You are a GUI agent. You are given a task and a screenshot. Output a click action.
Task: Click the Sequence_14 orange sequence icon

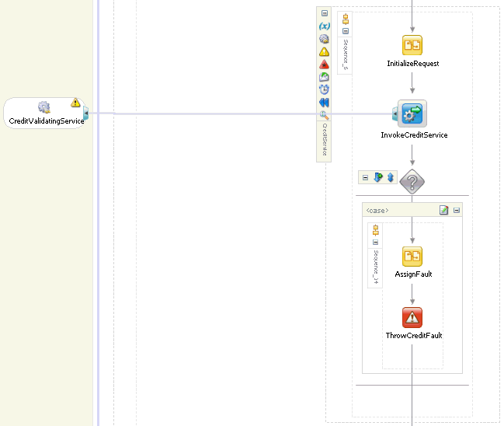[375, 231]
